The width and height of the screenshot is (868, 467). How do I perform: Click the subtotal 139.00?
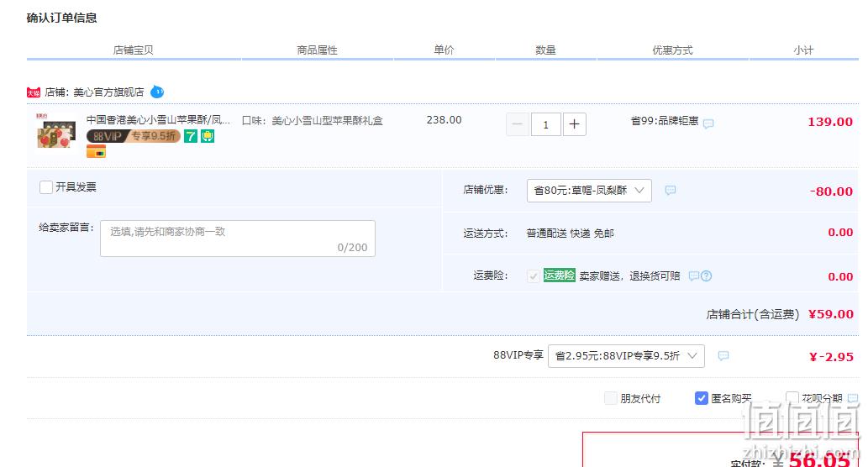pyautogui.click(x=830, y=122)
